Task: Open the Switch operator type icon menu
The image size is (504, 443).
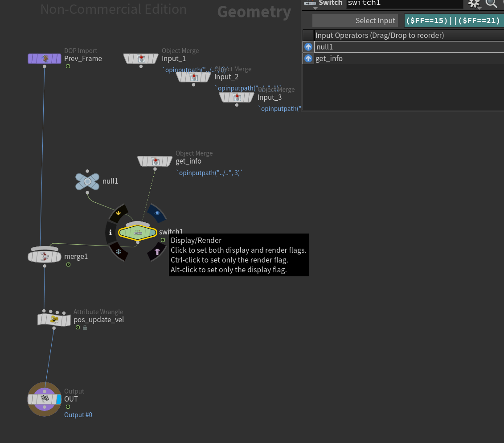Action: (310, 4)
